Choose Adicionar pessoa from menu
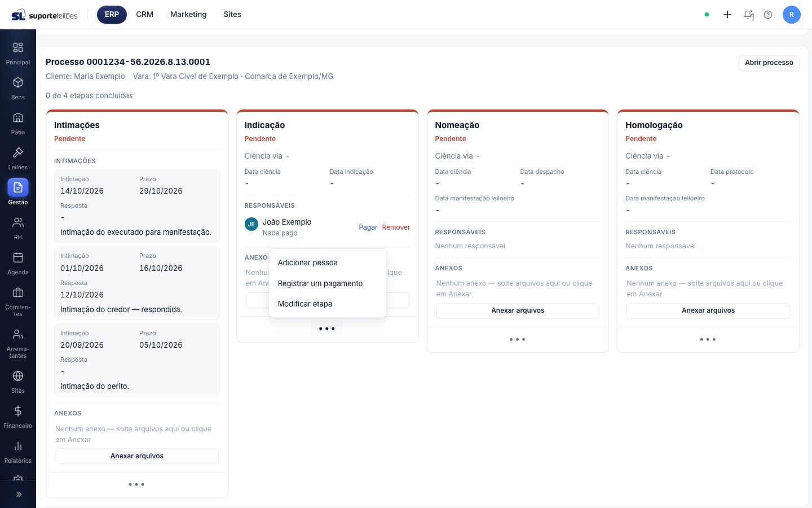 pyautogui.click(x=328, y=263)
